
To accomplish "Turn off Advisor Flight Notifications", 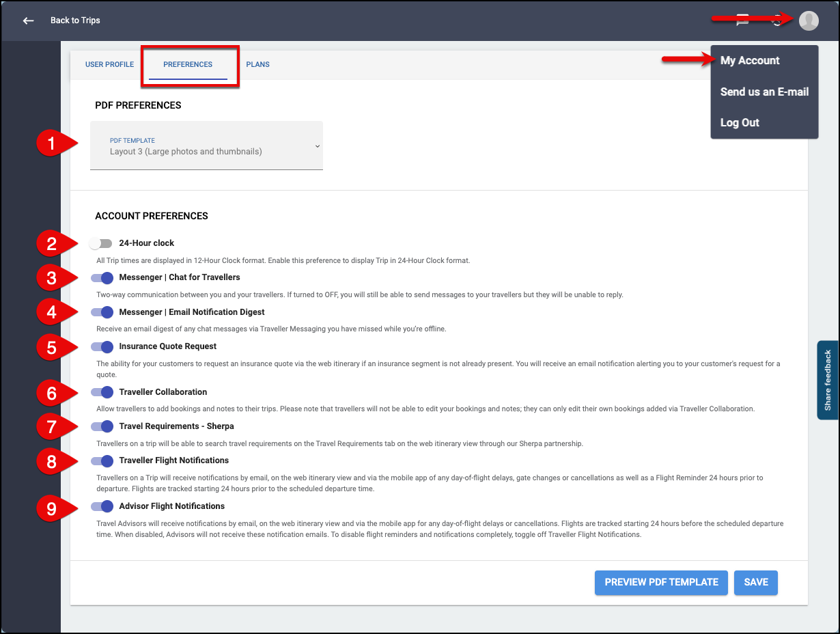I will pos(101,506).
